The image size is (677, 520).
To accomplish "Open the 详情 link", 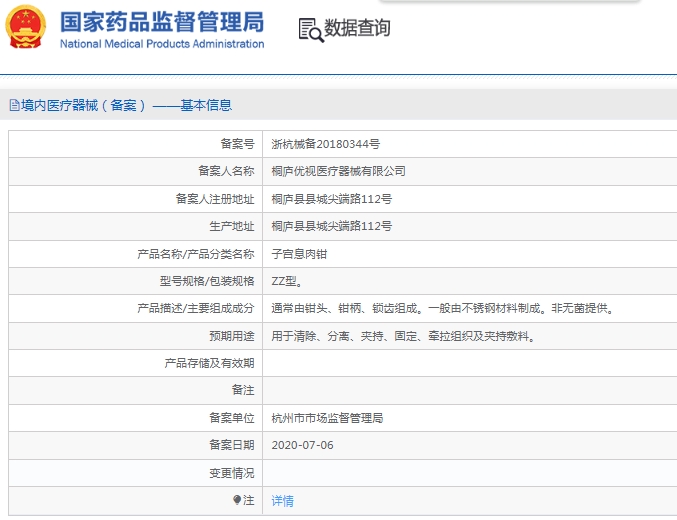I will [x=282, y=501].
